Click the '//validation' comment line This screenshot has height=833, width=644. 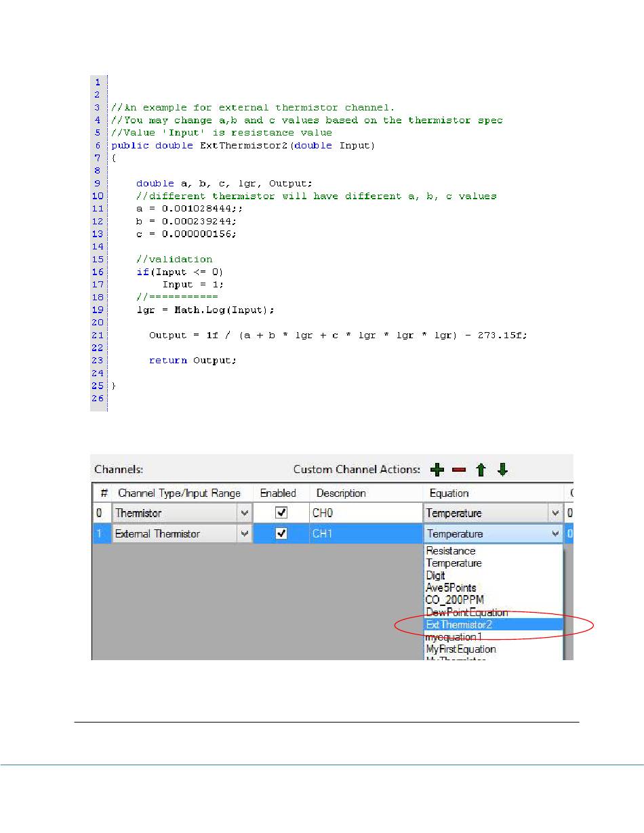[174, 259]
